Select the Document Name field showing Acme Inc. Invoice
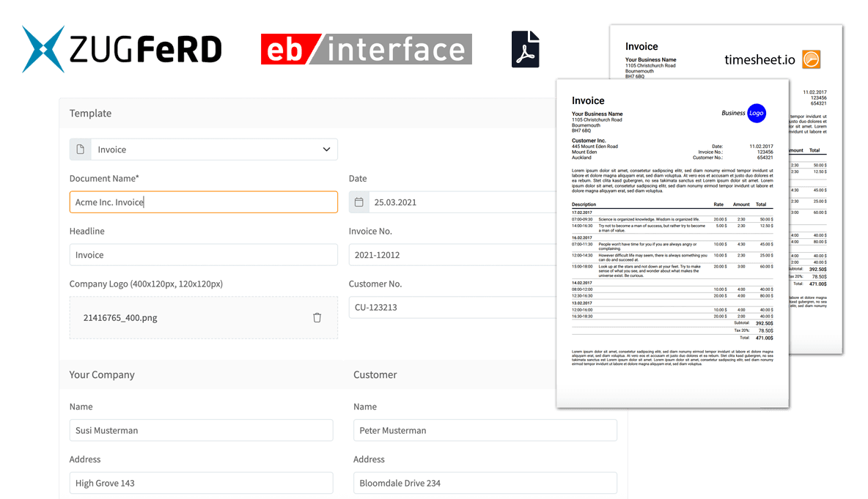This screenshot has width=868, height=499. [x=203, y=202]
